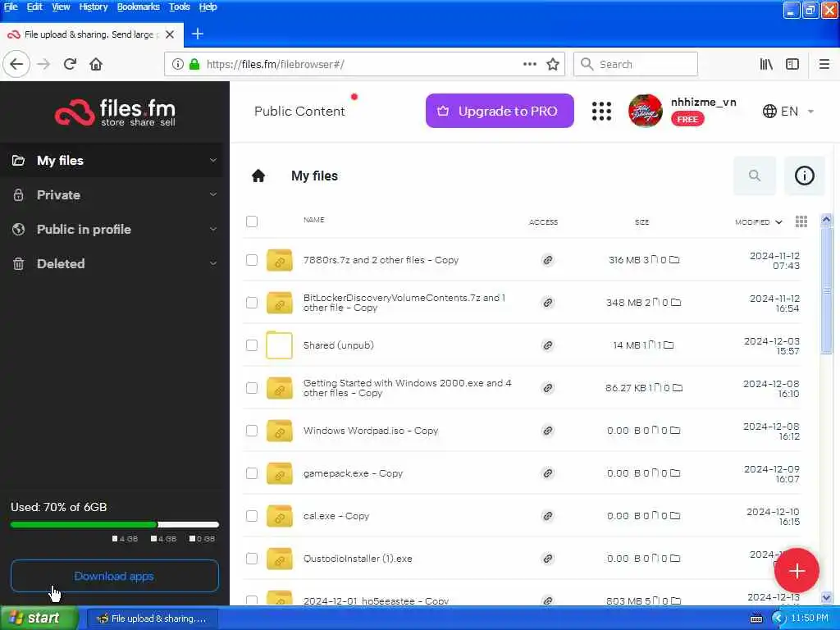Toggle the browser sidebar icon
This screenshot has height=630, width=840.
tap(792, 64)
